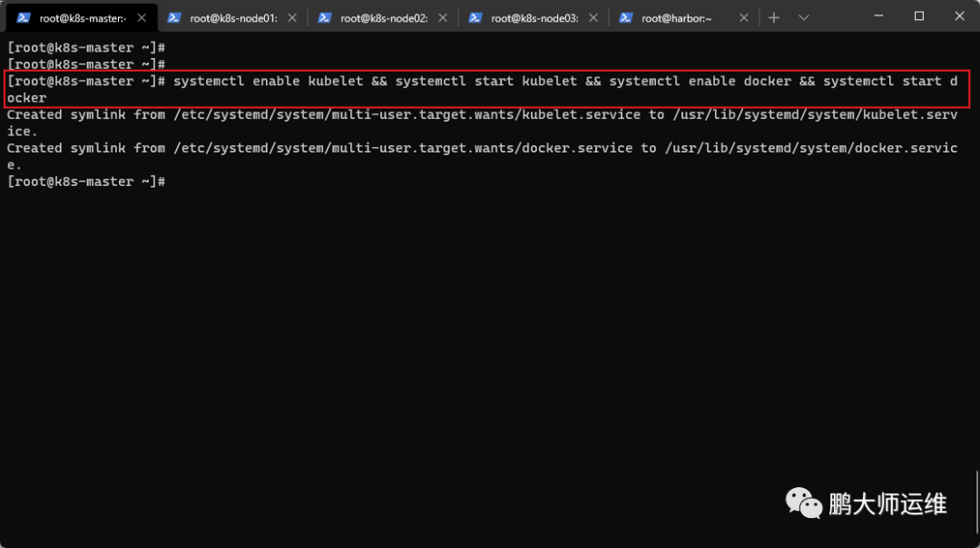
Task: Switch to the root@k8s-node03 tab
Action: click(534, 18)
